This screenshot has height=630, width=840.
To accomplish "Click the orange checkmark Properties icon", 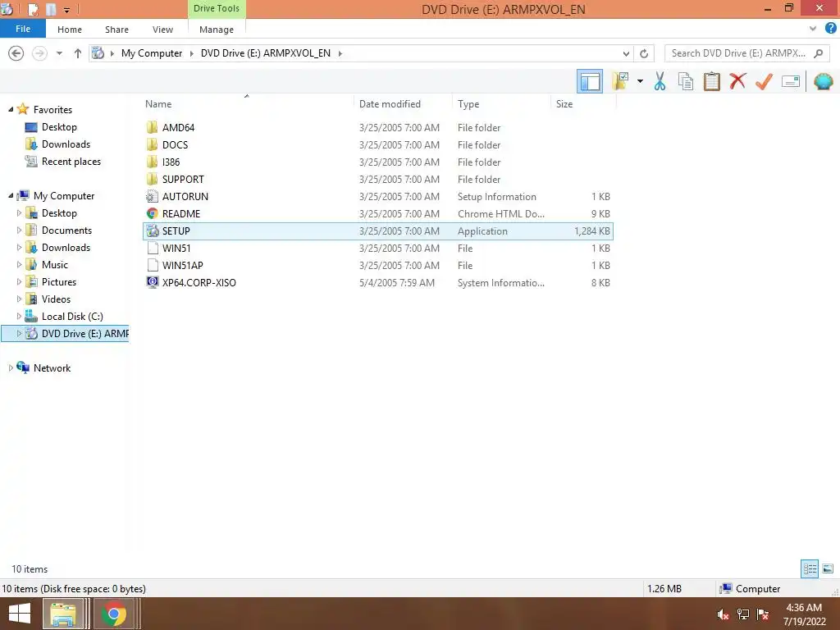I will point(764,81).
